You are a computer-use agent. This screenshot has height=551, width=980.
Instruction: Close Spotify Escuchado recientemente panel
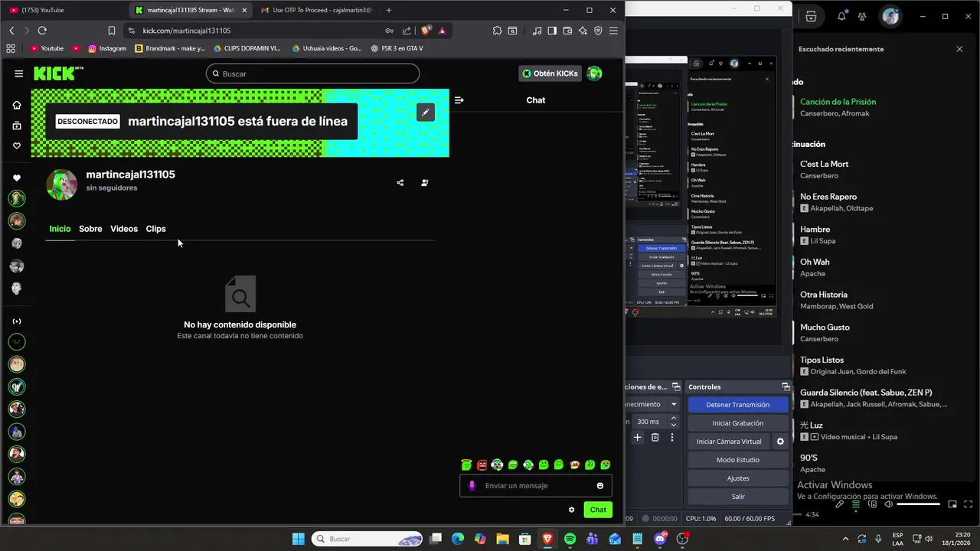(x=959, y=49)
